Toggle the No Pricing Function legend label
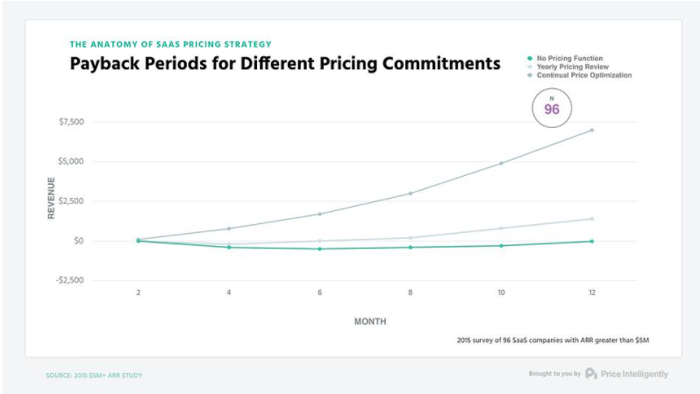This screenshot has height=394, width=700. pos(570,58)
